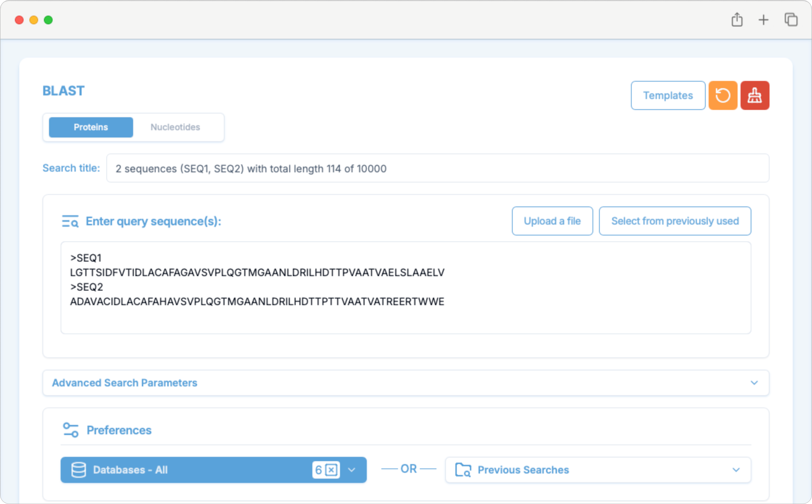Click the red clear-all broom icon

pyautogui.click(x=755, y=95)
